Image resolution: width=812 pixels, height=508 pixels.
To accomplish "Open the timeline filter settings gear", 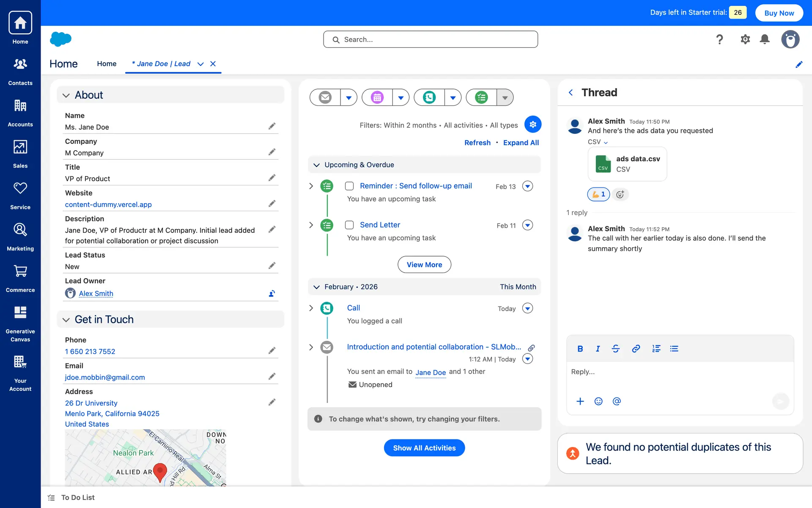I will point(533,124).
